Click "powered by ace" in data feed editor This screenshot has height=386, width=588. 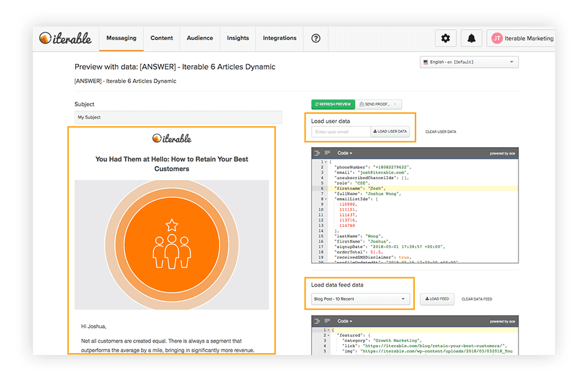502,321
